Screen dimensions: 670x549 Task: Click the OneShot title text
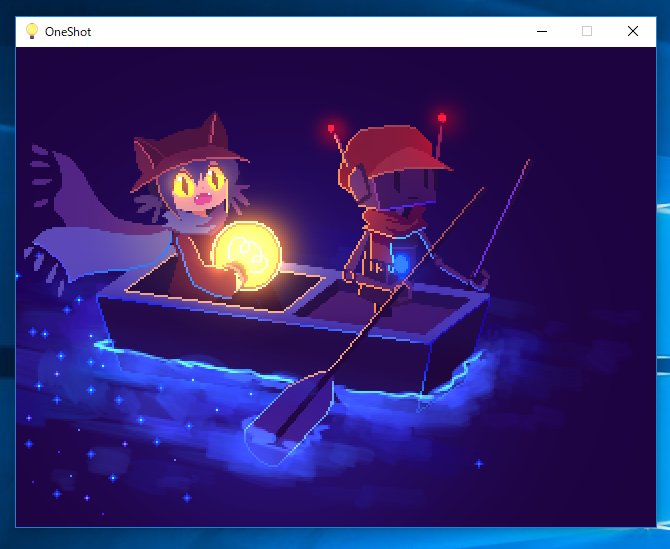click(68, 32)
